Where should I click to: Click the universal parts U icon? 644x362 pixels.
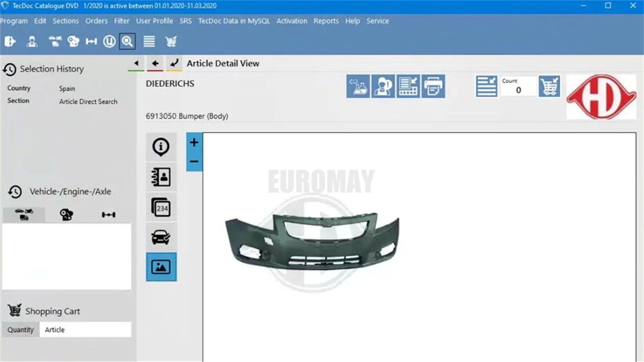click(109, 42)
